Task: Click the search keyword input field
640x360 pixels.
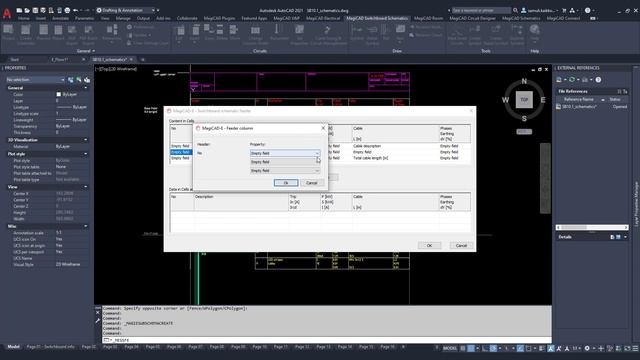Action: (481, 10)
